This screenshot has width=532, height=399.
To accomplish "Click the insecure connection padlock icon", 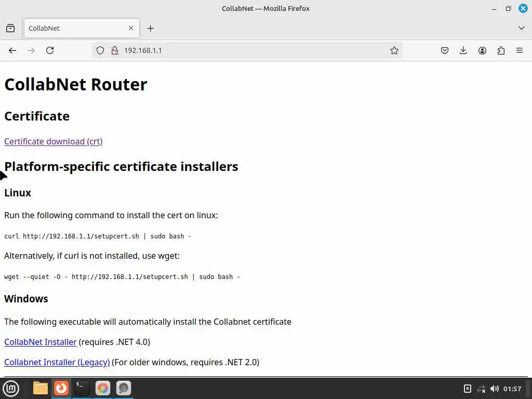I will 115,50.
